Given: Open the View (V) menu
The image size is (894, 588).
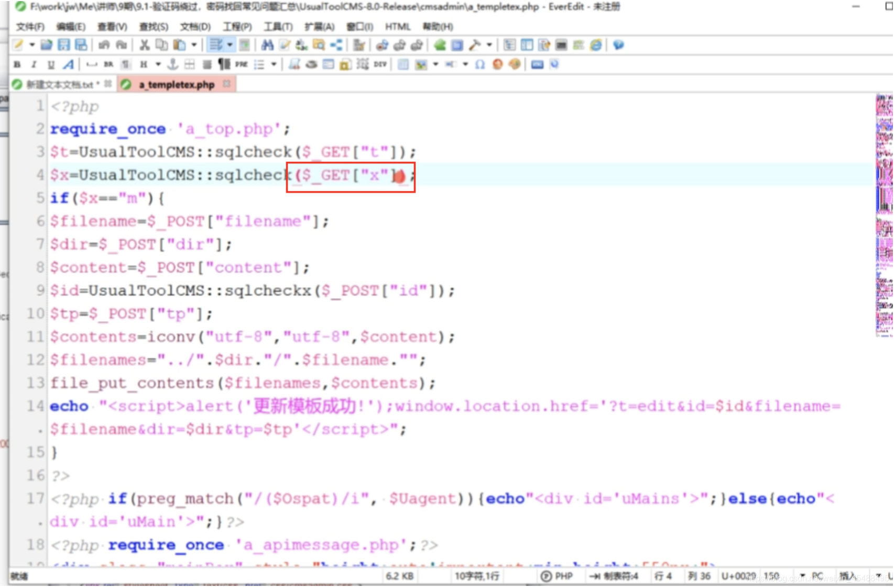Looking at the screenshot, I should pos(112,26).
